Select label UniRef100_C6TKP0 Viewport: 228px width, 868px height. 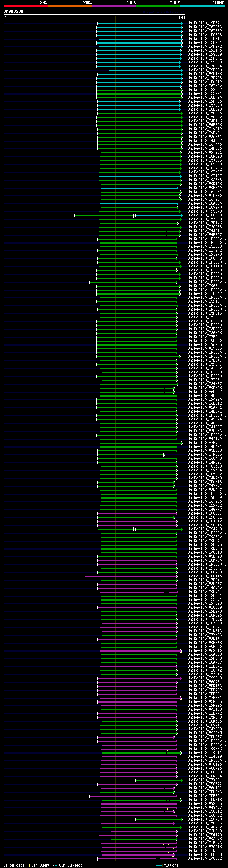pyautogui.click(x=204, y=86)
